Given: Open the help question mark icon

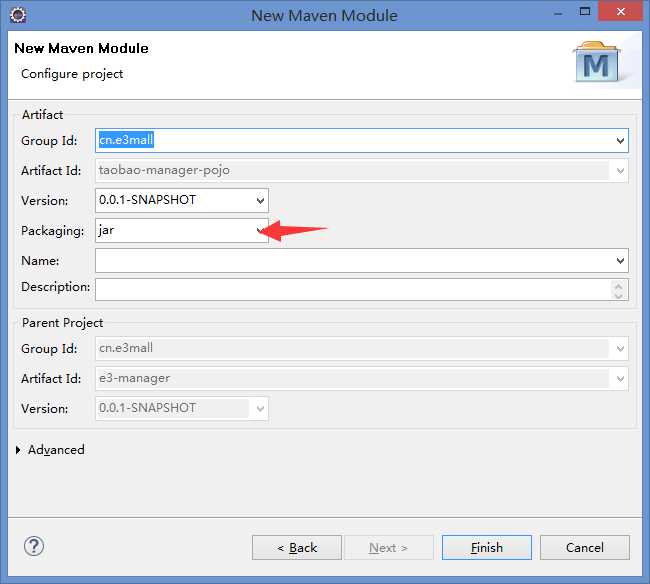Looking at the screenshot, I should coord(34,546).
